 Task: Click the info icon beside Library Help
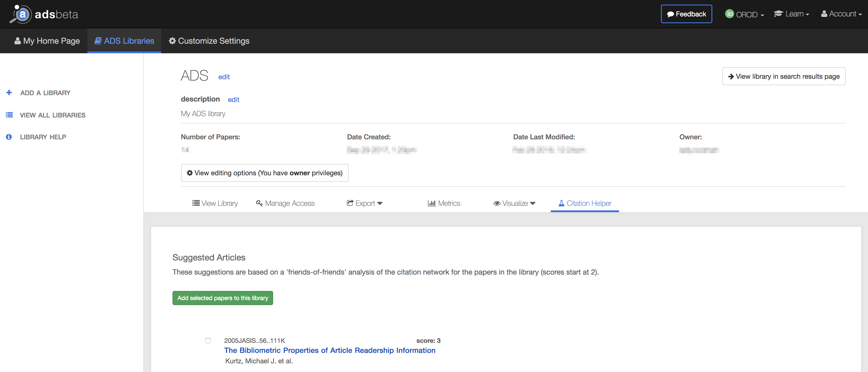(x=9, y=137)
